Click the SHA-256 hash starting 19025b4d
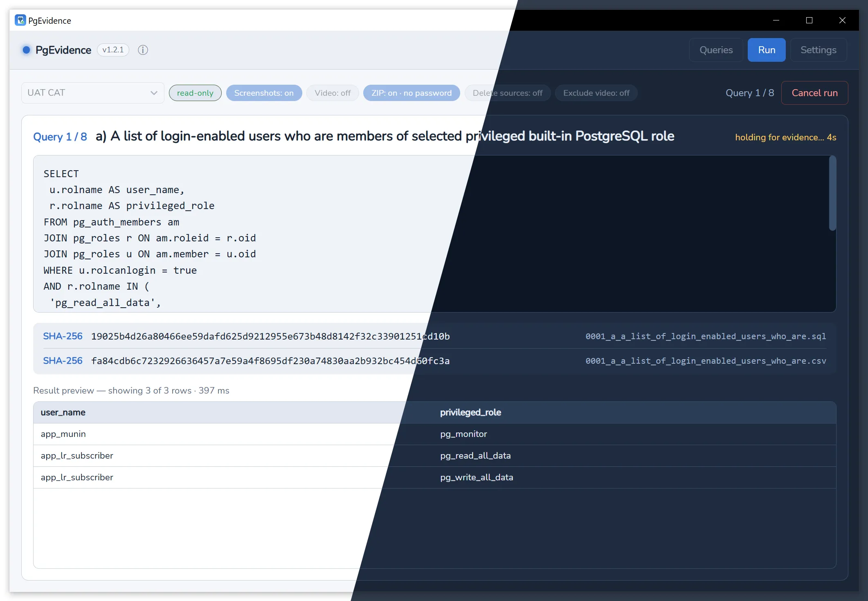The height and width of the screenshot is (601, 868). click(270, 336)
